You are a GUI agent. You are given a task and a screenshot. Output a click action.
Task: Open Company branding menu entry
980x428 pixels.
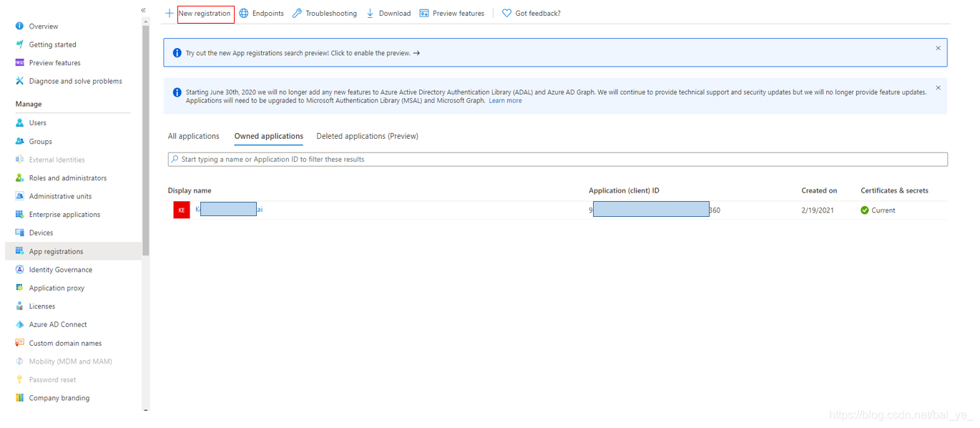point(59,398)
